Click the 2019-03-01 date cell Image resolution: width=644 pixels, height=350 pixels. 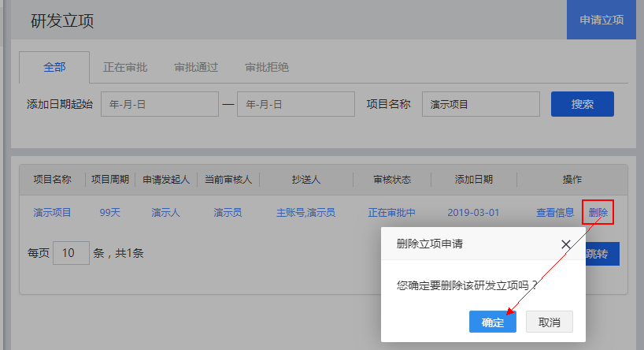pyautogui.click(x=473, y=213)
